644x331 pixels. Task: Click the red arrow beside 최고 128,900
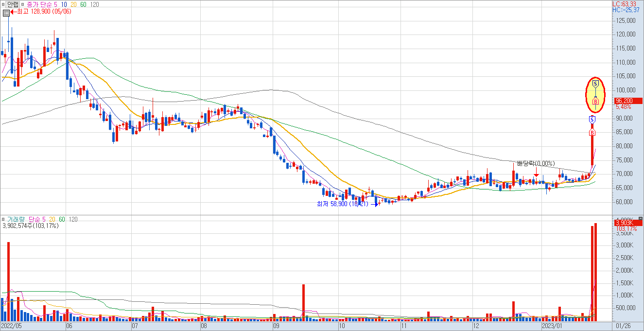point(13,11)
